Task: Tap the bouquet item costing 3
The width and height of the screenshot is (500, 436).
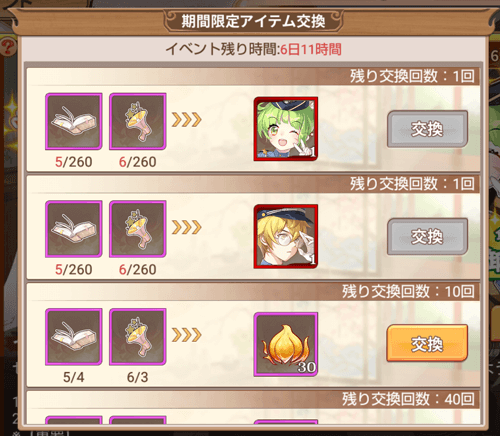Action: 138,337
